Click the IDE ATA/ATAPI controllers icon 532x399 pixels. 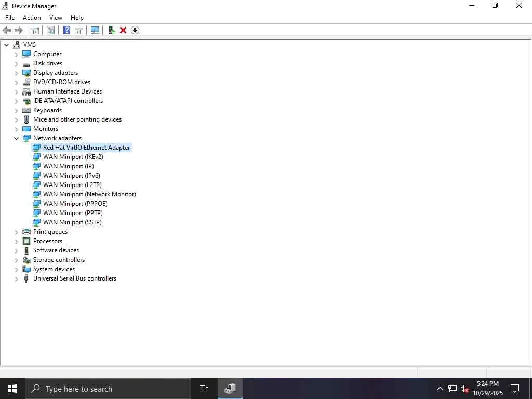26,101
